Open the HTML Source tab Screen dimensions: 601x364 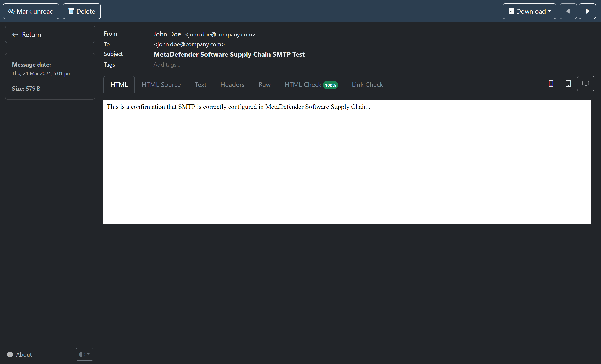pos(161,84)
